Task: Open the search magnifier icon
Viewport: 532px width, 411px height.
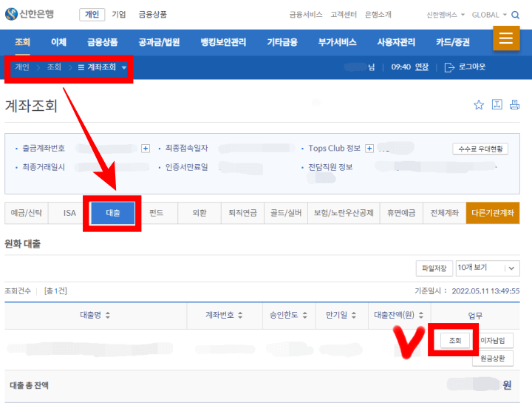Action: 515,15
